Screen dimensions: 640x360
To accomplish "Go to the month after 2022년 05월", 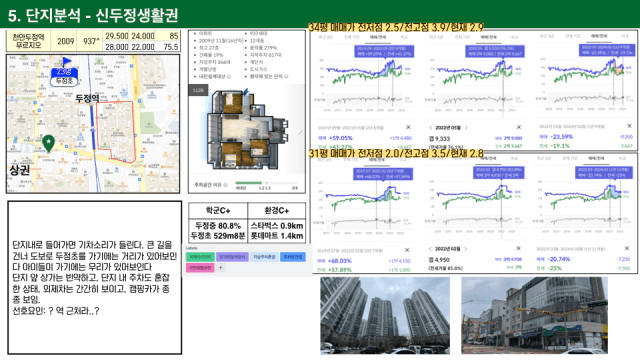I will tap(466, 128).
